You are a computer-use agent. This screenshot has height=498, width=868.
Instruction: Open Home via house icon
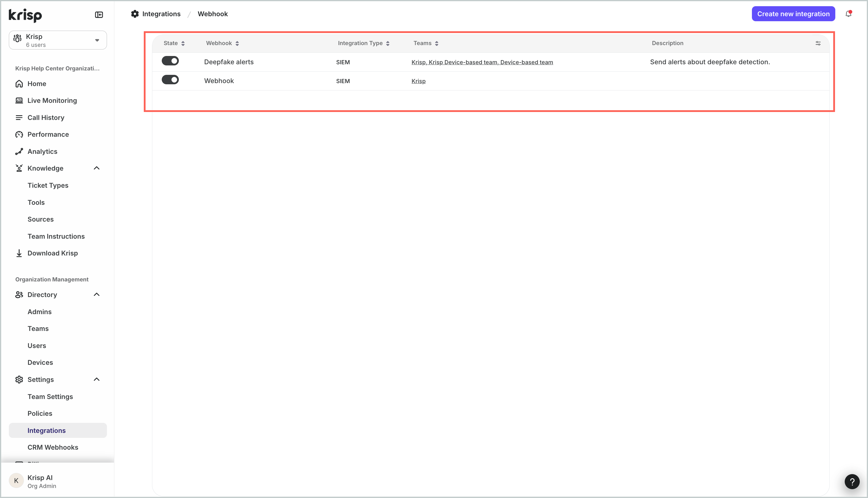point(19,84)
